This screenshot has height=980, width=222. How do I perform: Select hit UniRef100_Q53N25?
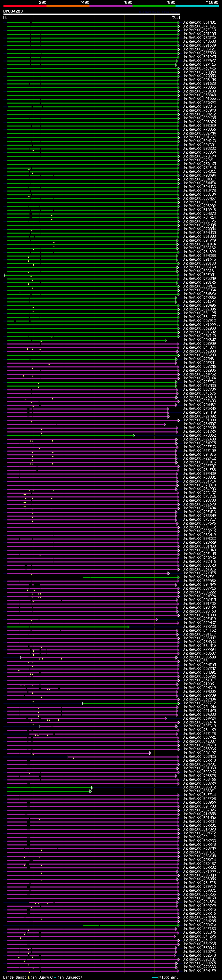click(x=199, y=757)
